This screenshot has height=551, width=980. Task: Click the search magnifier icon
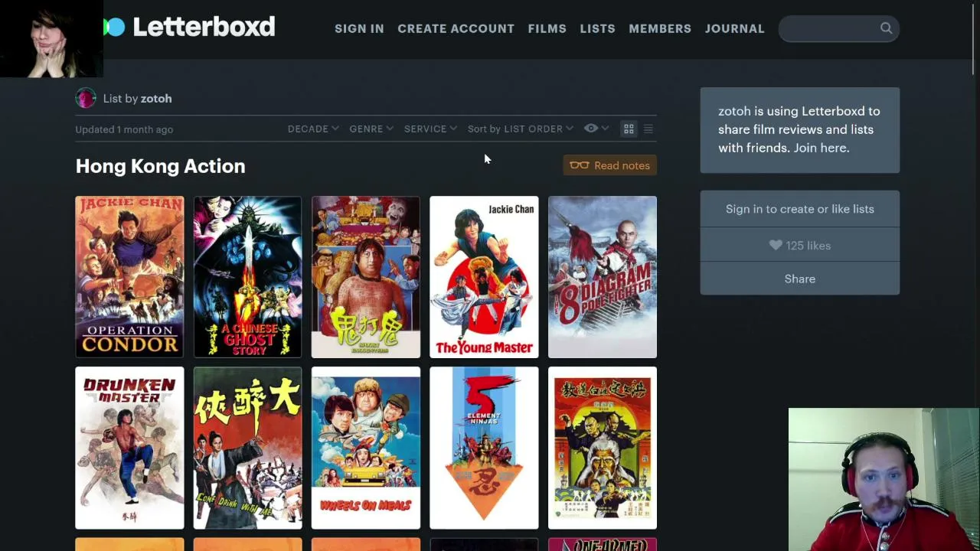click(886, 28)
